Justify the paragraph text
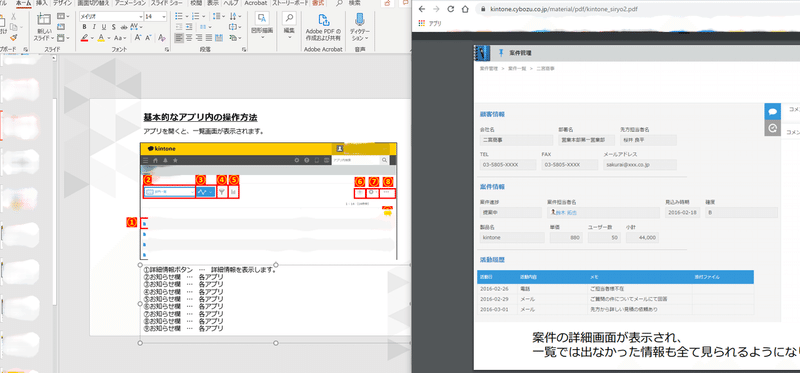Image resolution: width=800 pixels, height=373 pixels. click(209, 38)
